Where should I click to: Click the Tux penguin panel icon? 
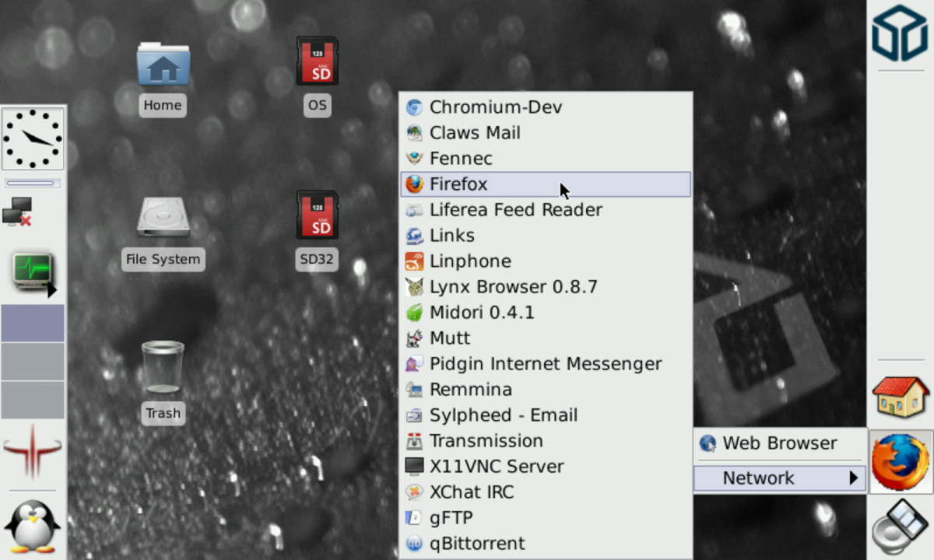point(33,526)
